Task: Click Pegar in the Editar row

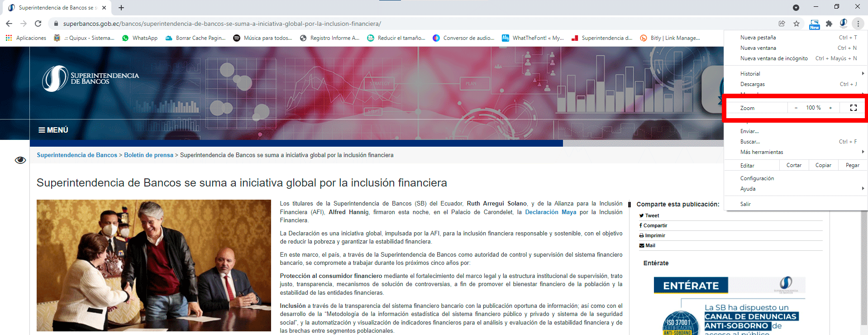Action: [853, 165]
